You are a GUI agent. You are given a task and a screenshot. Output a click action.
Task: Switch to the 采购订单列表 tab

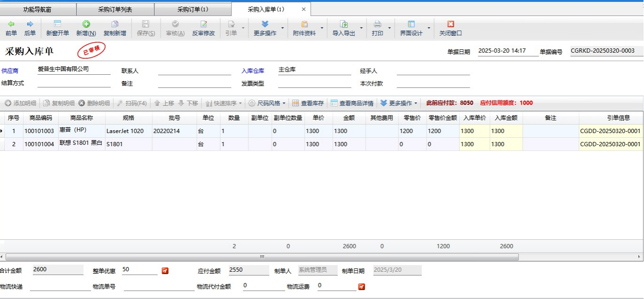point(115,9)
